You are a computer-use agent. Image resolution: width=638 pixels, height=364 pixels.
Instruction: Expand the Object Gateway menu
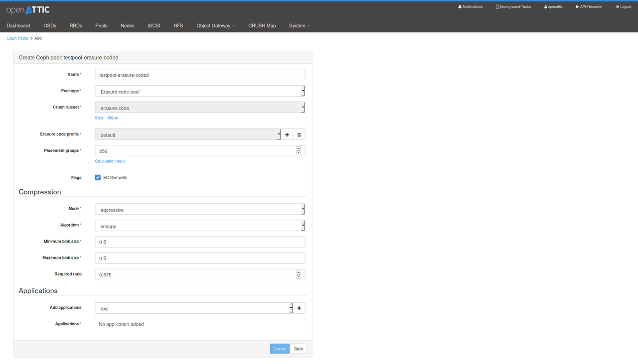pos(215,25)
